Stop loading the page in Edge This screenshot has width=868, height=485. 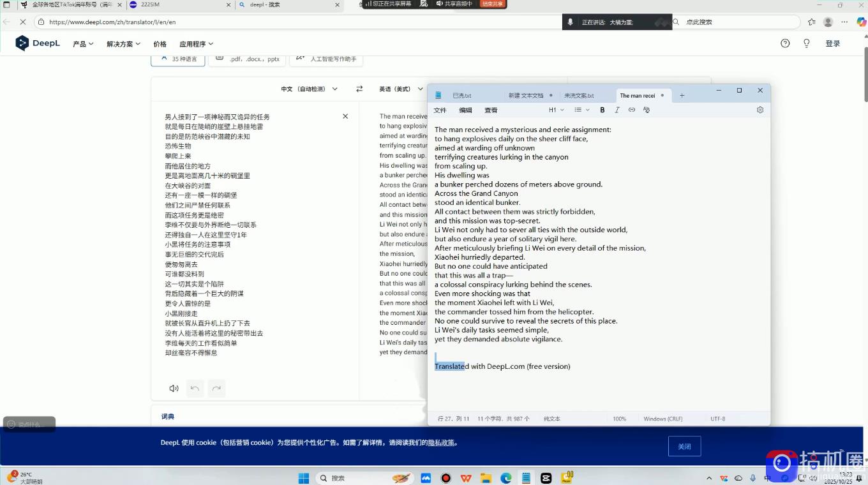[x=23, y=22]
